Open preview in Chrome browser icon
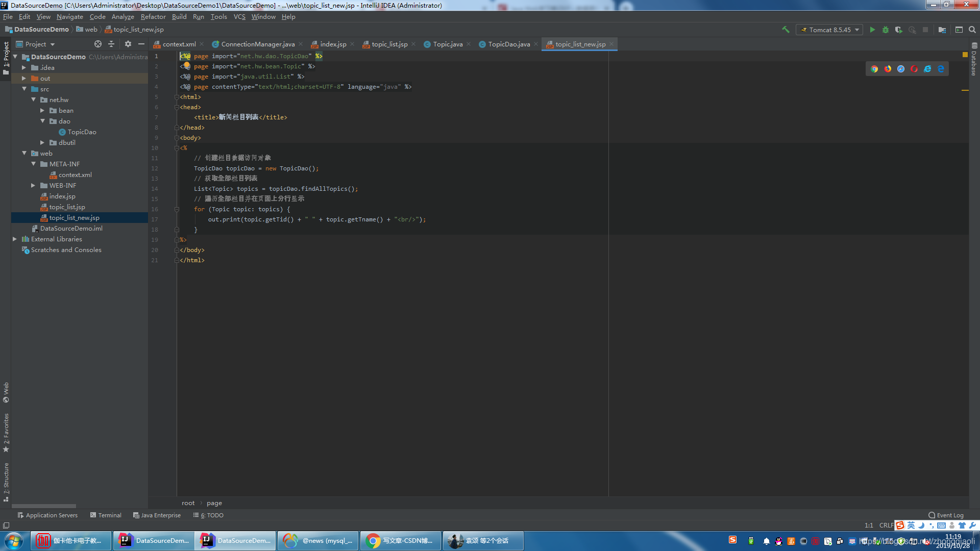This screenshot has height=551, width=980. [874, 69]
